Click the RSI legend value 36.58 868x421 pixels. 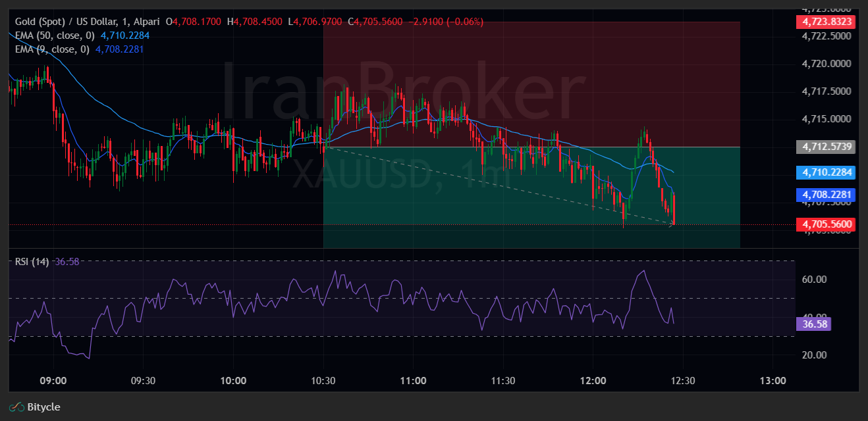tap(67, 261)
